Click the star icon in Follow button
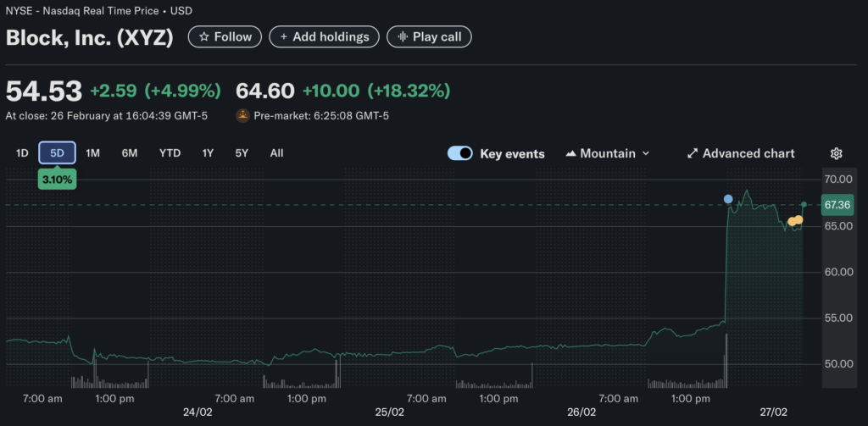The width and height of the screenshot is (868, 426). (x=203, y=37)
